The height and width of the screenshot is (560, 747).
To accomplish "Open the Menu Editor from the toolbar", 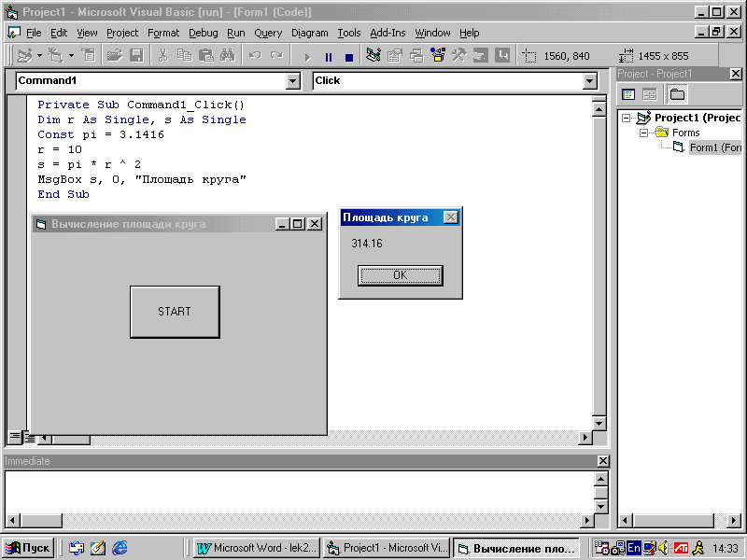I will (x=89, y=56).
